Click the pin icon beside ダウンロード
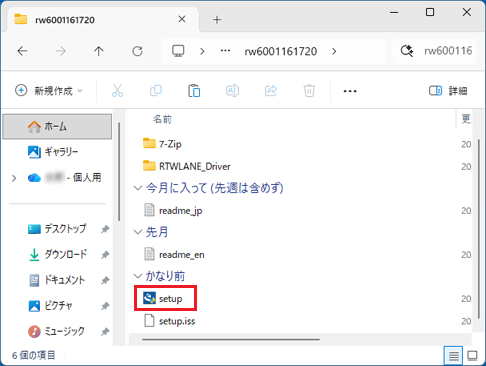 [105, 255]
